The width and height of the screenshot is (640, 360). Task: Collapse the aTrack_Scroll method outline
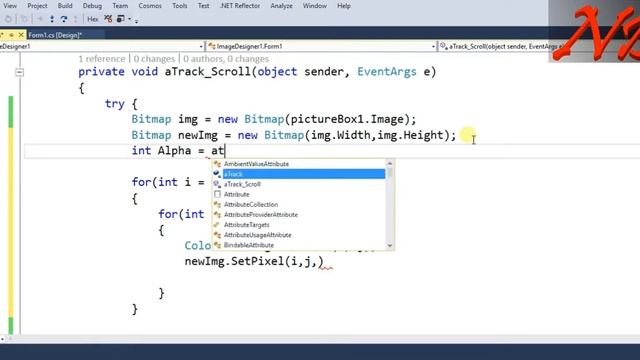[19, 73]
